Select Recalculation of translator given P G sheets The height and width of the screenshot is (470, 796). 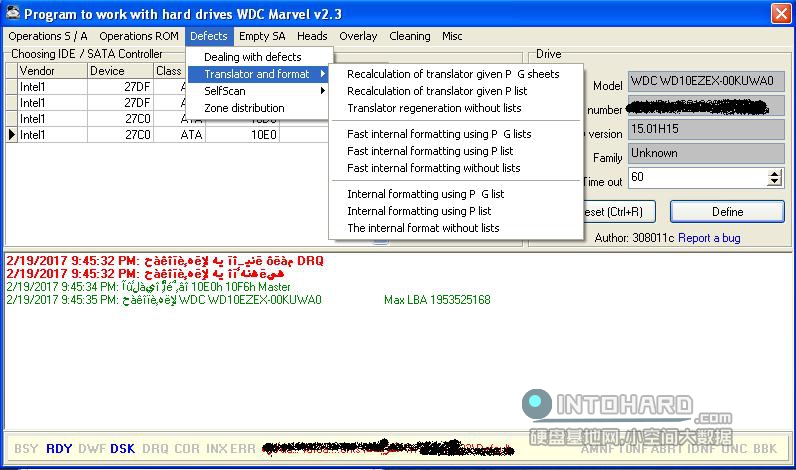coord(455,74)
